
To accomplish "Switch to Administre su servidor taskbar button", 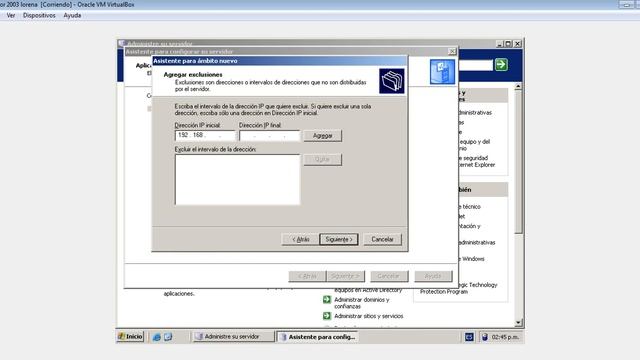I will coord(233,337).
